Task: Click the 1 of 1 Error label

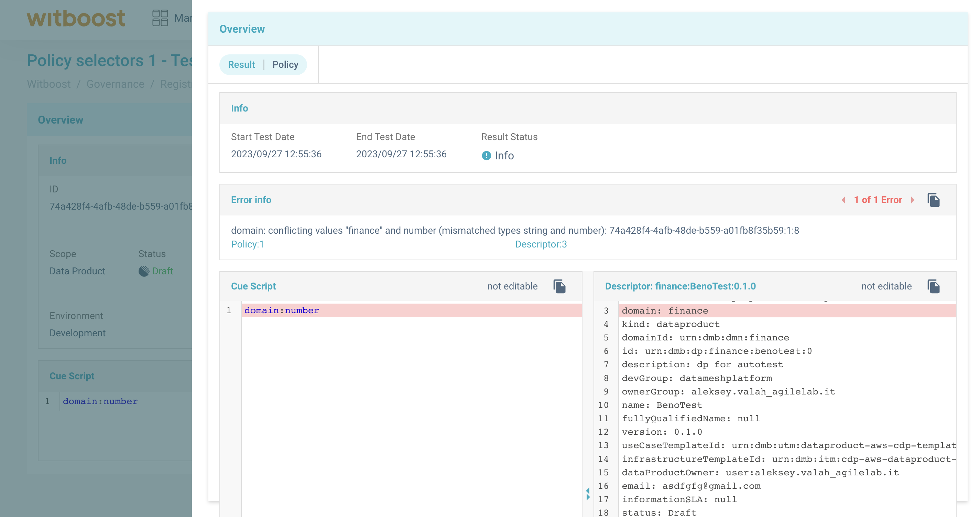Action: [878, 200]
